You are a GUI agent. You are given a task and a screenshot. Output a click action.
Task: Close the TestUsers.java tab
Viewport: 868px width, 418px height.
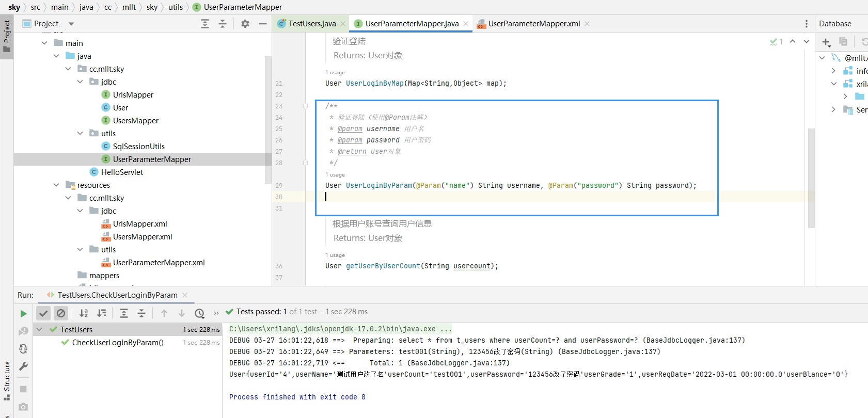point(343,24)
